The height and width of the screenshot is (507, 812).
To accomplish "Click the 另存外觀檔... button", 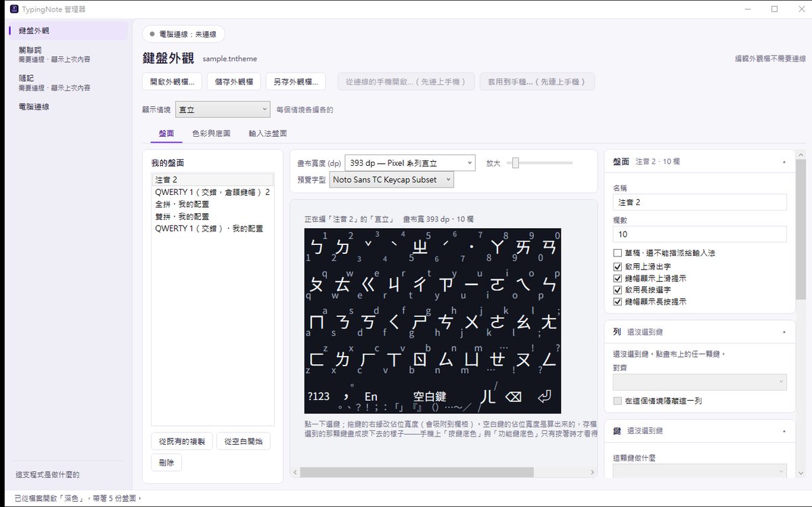I will coord(296,82).
